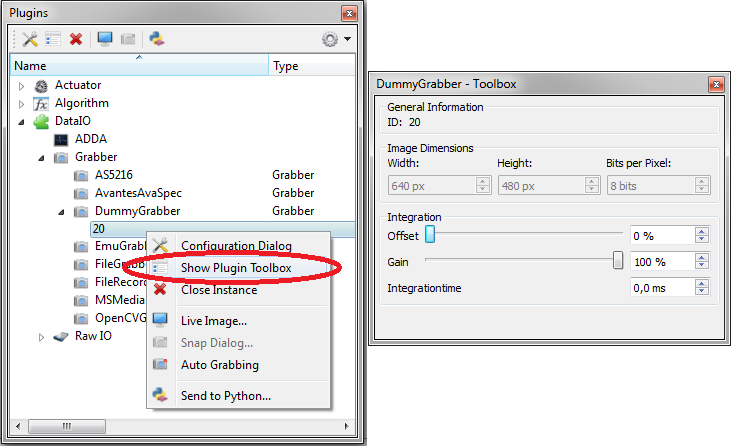Viewport: 733px width, 446px height.
Task: Click the Gain 100 % value field
Action: pyautogui.click(x=662, y=262)
